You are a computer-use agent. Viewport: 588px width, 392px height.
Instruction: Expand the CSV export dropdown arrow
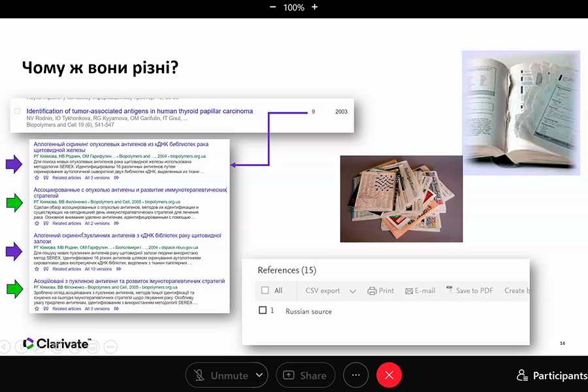(353, 291)
